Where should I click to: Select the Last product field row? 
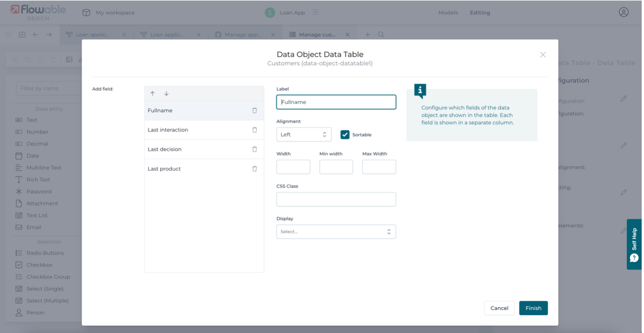[x=164, y=169]
